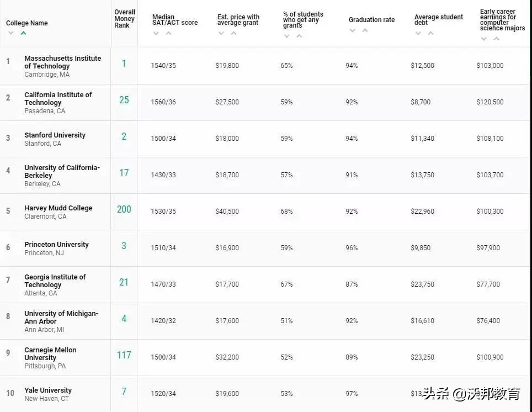Viewport: 532px width, 412px height.
Task: Click the green active sort arrow under College Name
Action: tap(23, 33)
